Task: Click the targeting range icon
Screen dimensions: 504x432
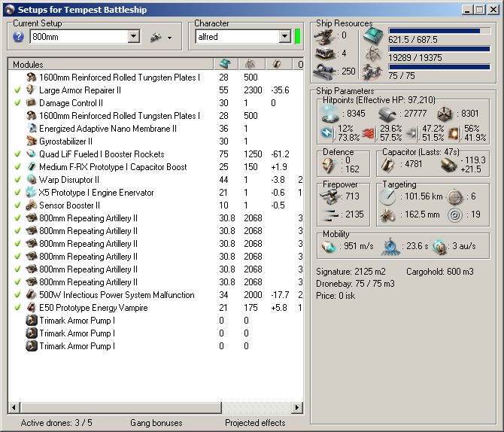Action: pyautogui.click(x=387, y=197)
